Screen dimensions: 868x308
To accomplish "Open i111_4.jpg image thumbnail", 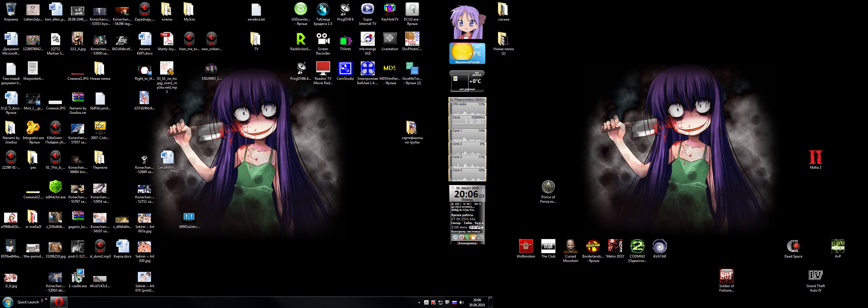I will (77, 41).
